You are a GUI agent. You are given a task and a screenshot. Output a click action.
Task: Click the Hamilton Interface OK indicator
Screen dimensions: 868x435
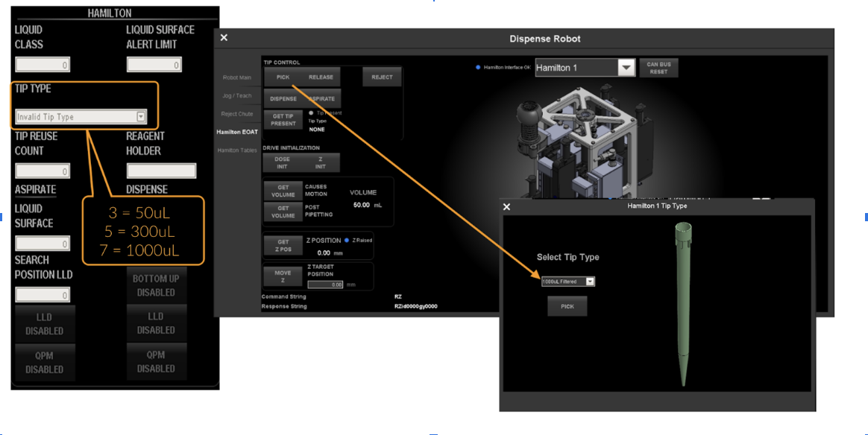pos(478,68)
